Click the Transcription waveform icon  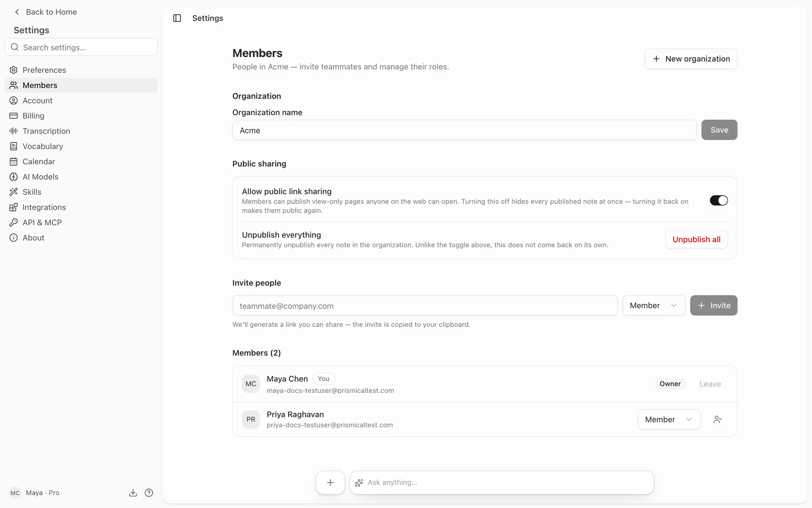[x=14, y=131]
